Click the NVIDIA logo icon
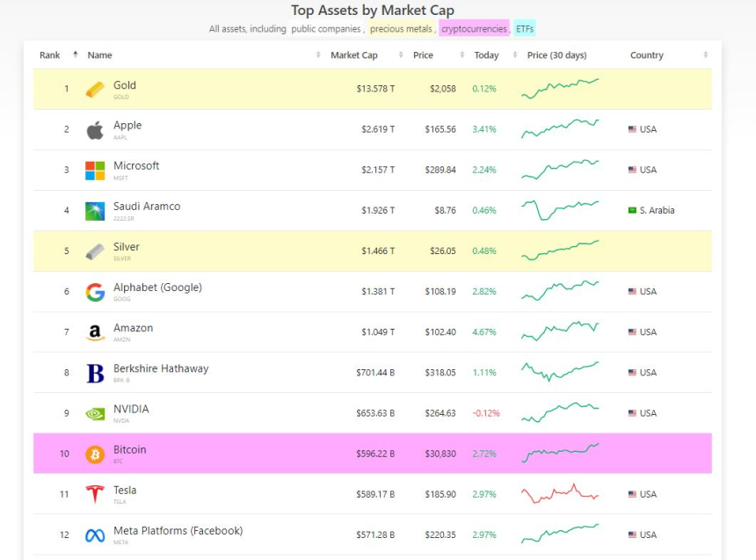 pyautogui.click(x=95, y=413)
